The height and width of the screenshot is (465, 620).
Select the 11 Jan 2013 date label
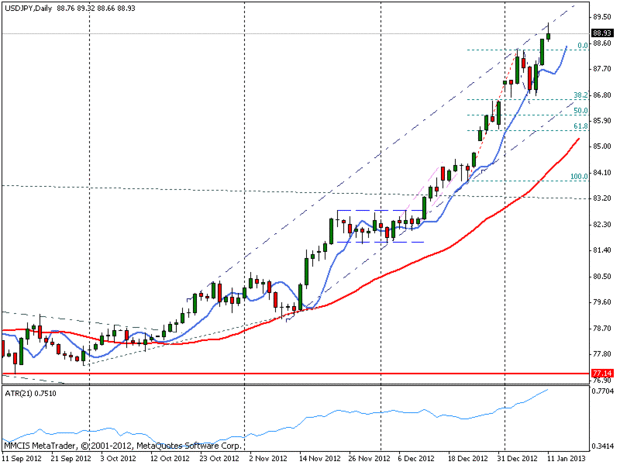point(565,458)
